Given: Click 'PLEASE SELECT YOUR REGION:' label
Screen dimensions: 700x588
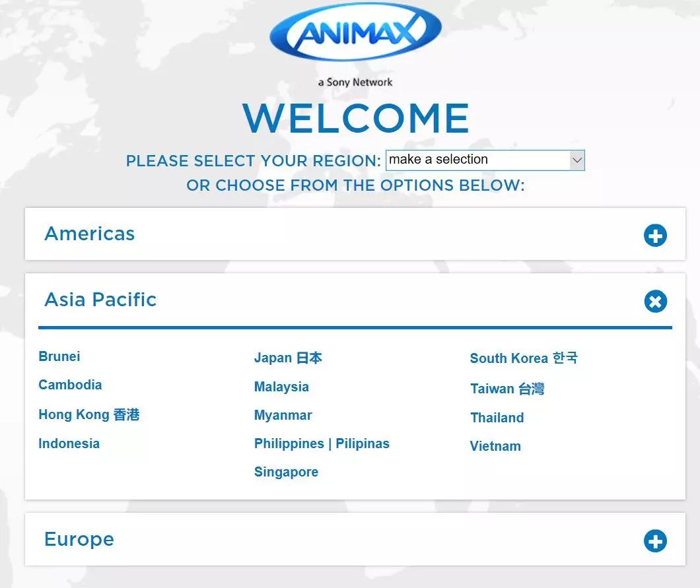Looking at the screenshot, I should point(253,160).
